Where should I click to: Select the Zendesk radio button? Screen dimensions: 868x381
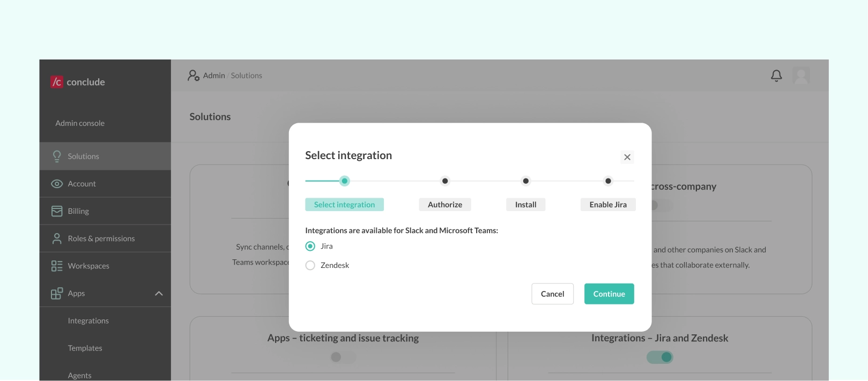310,265
